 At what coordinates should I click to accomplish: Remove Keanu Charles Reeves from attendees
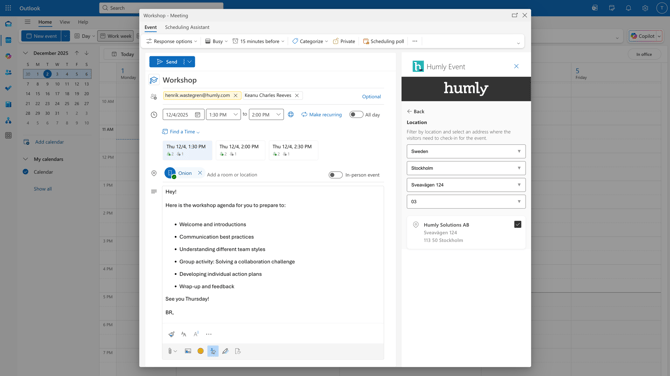297,96
